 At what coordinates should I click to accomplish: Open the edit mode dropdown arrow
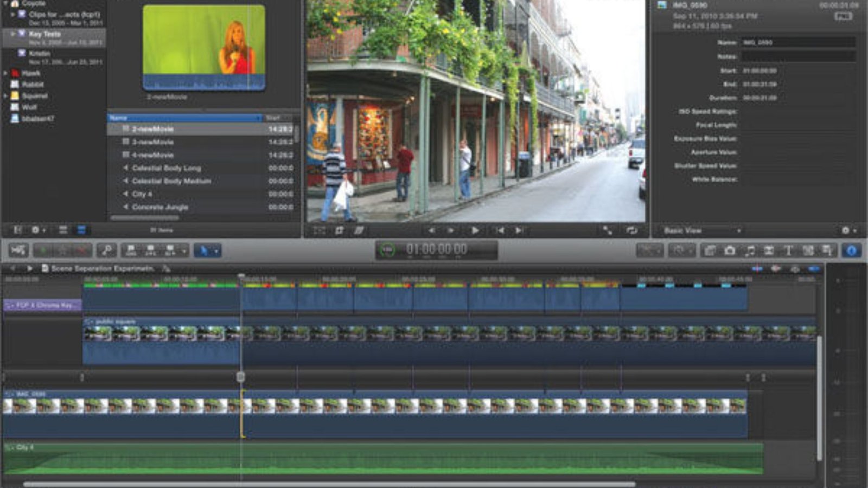click(x=184, y=251)
